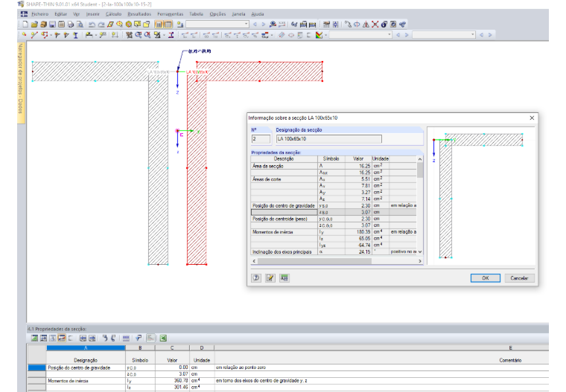This screenshot has height=392, width=566.
Task: Select the 'Momentos de inércia' dialog row
Action: click(x=334, y=232)
